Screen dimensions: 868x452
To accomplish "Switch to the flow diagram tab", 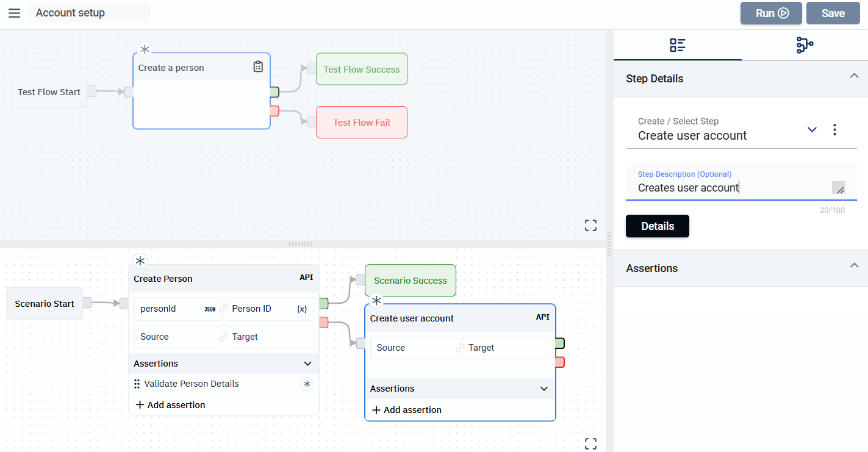I will coord(805,45).
